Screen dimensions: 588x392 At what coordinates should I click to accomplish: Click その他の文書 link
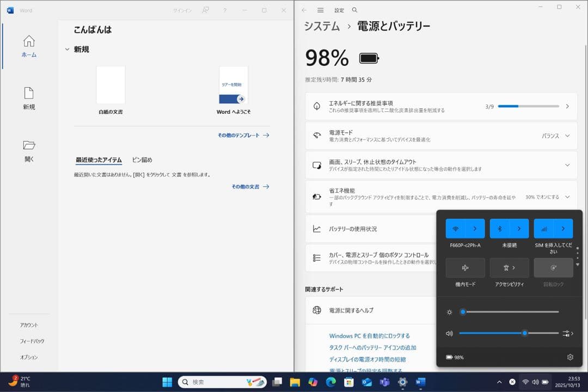pyautogui.click(x=250, y=186)
